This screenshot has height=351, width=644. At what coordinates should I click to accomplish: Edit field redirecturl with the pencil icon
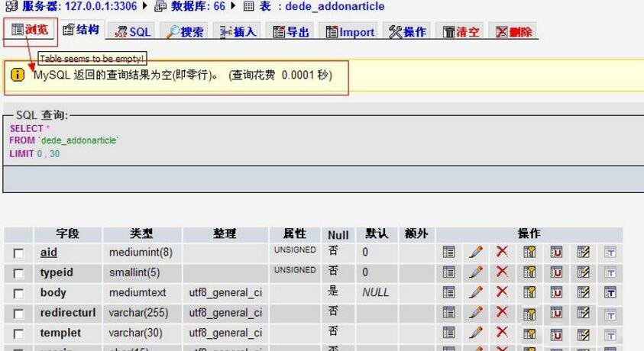click(x=476, y=312)
